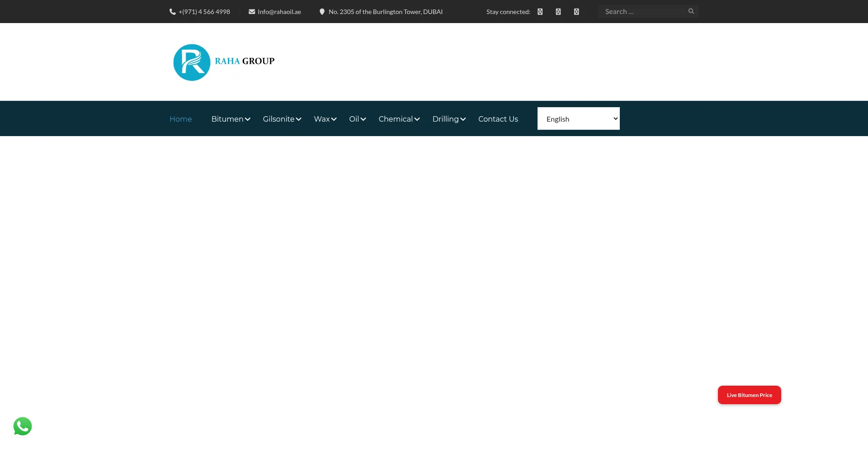Click the phone icon in top bar
Viewport: 868px width, 449px height.
point(172,12)
